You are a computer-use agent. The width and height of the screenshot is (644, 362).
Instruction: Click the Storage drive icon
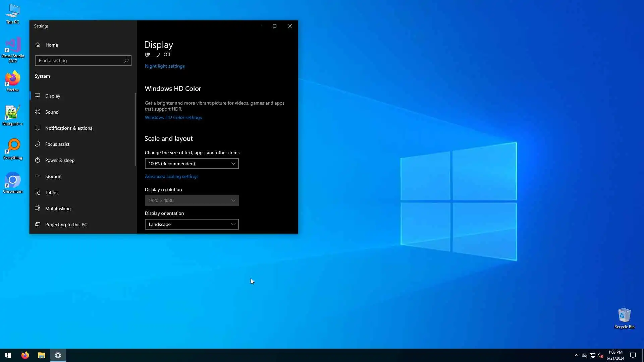coord(38,176)
